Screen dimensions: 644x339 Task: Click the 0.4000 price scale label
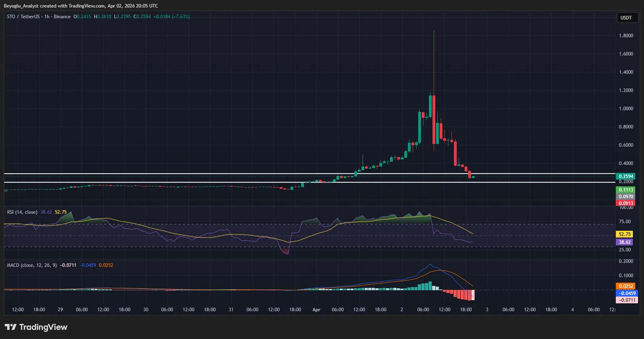click(x=626, y=163)
